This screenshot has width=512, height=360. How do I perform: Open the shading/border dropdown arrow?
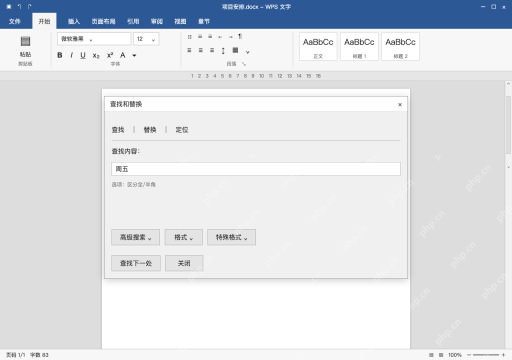point(247,52)
